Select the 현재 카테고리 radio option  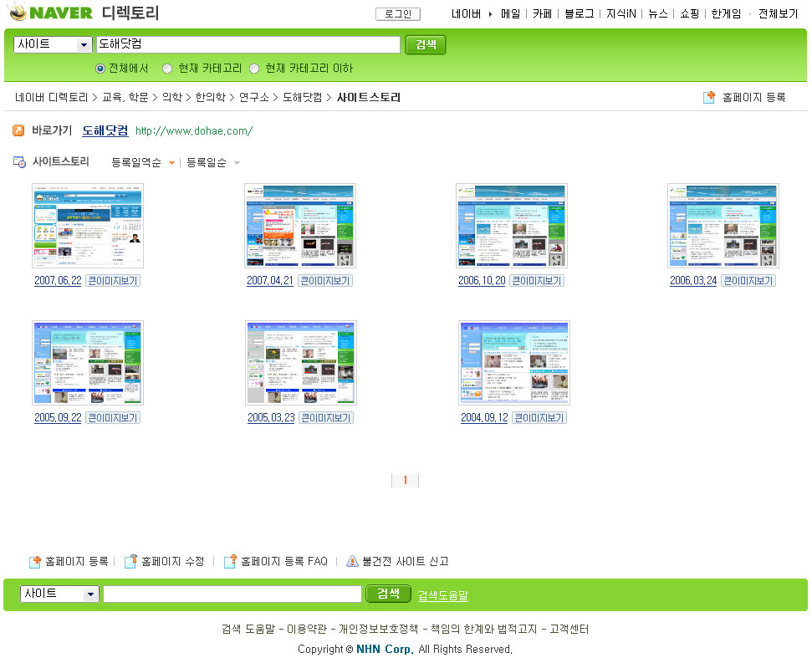[x=167, y=69]
